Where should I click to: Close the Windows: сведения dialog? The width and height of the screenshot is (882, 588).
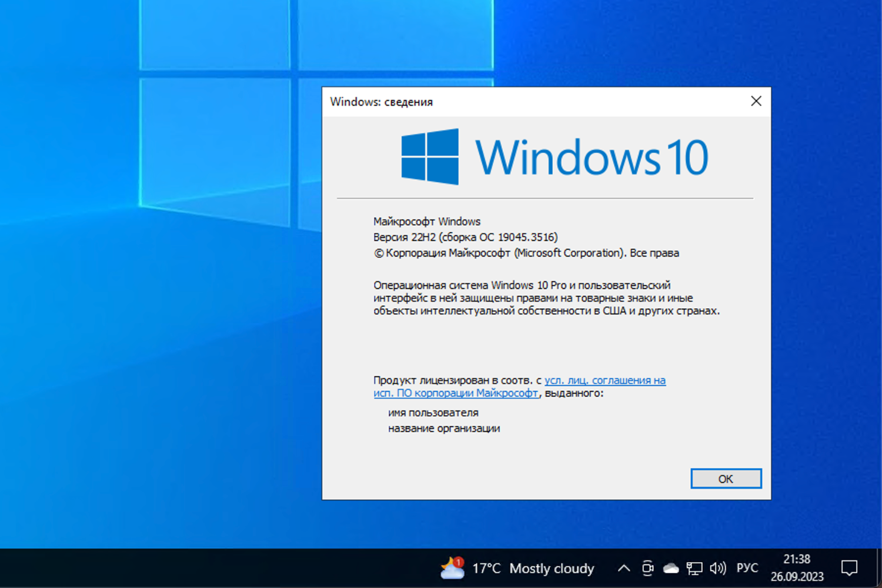click(756, 101)
